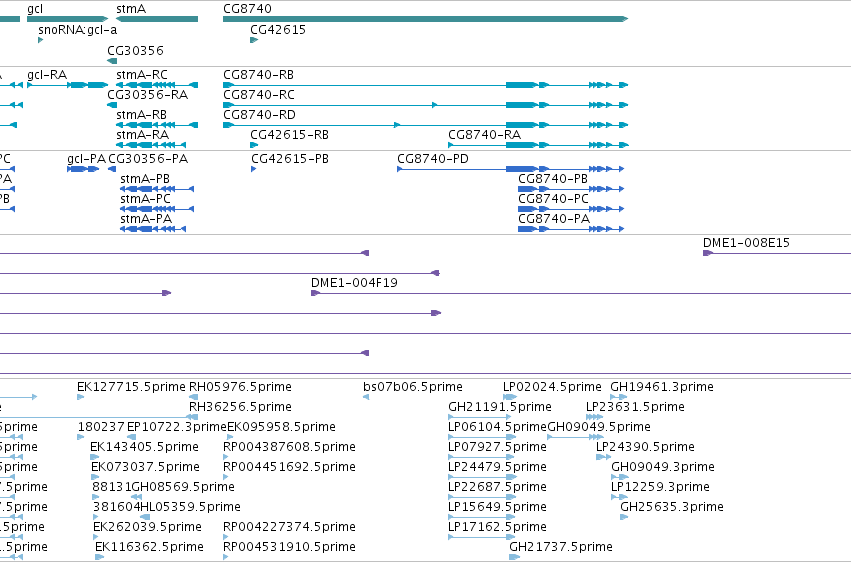The width and height of the screenshot is (851, 562).
Task: Click the CG8740-PC protein label
Action: click(x=554, y=199)
